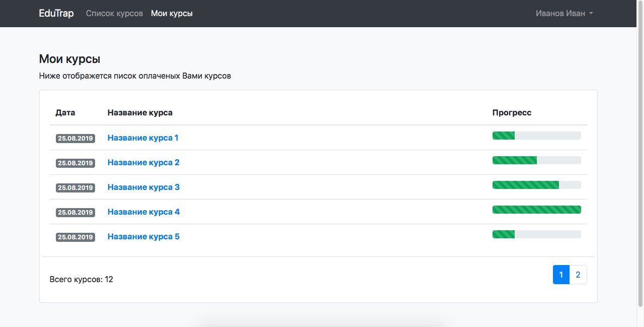The image size is (644, 327).
Task: Click the date badge of course 1
Action: [75, 139]
